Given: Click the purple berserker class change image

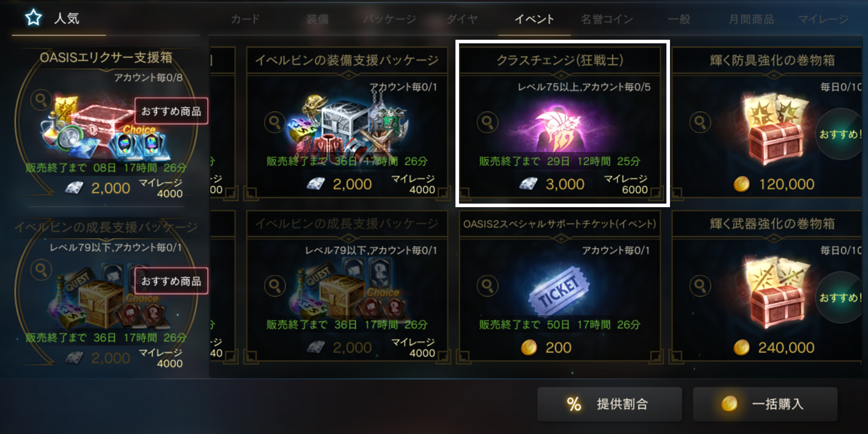Looking at the screenshot, I should (x=559, y=127).
